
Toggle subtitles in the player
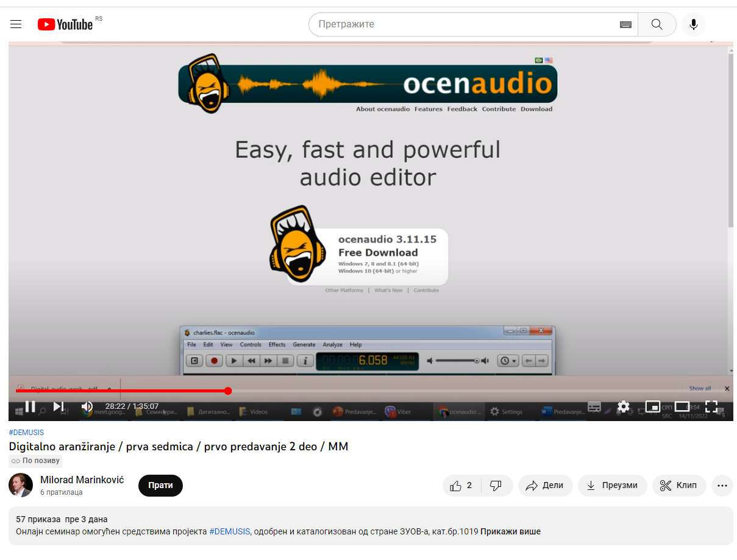click(594, 406)
